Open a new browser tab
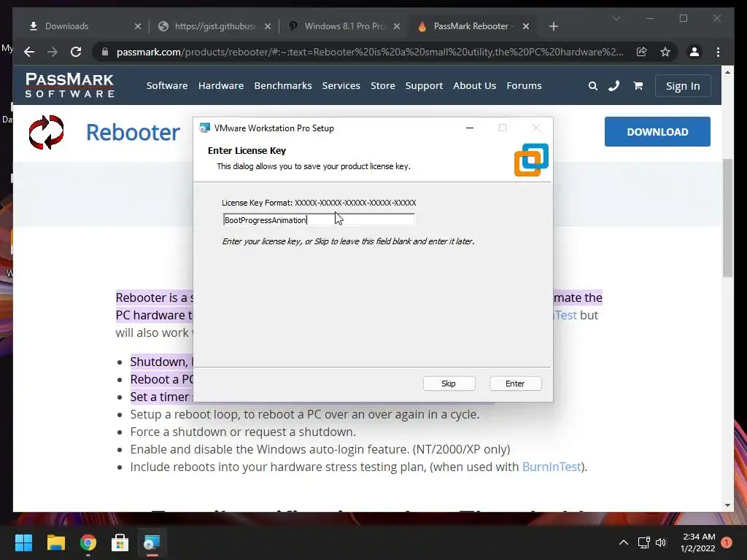This screenshot has height=560, width=747. tap(553, 26)
